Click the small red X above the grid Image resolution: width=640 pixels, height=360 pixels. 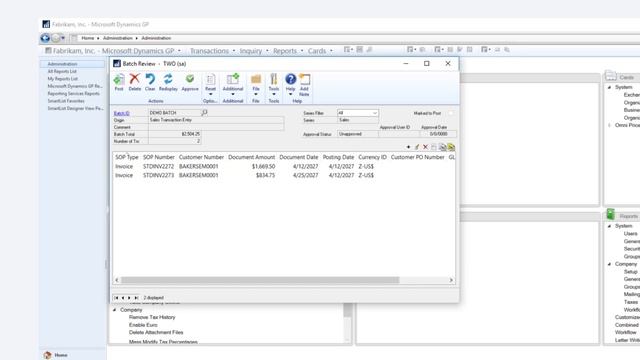[x=425, y=147]
